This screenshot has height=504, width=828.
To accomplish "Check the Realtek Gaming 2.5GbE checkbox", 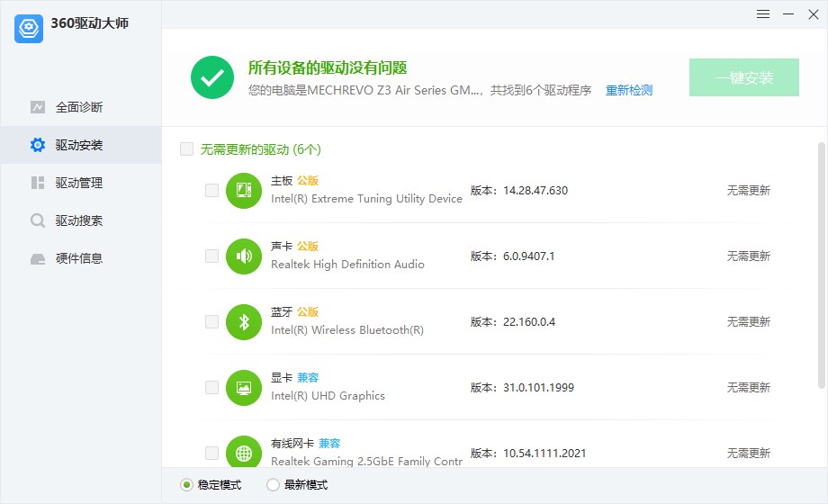I will click(x=211, y=454).
